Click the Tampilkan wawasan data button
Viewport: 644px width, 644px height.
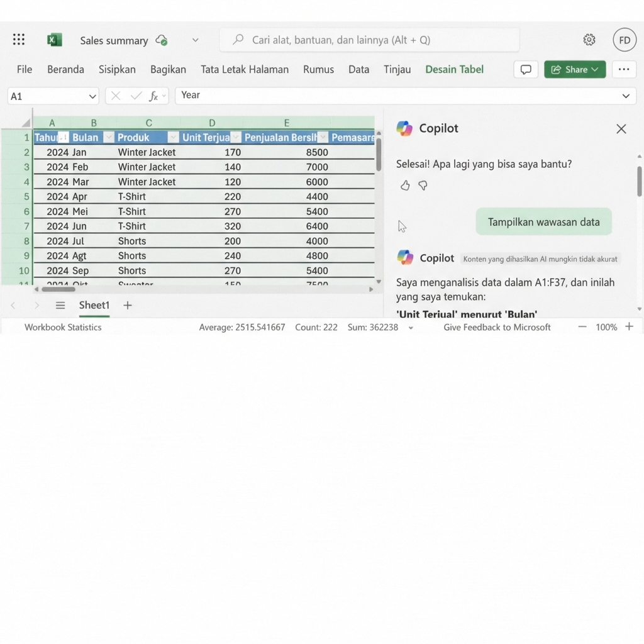tap(543, 221)
